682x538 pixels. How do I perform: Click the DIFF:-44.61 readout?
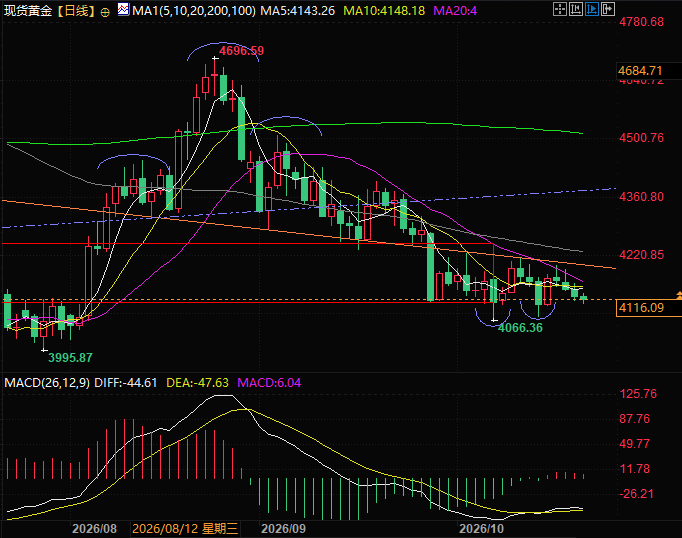126,383
